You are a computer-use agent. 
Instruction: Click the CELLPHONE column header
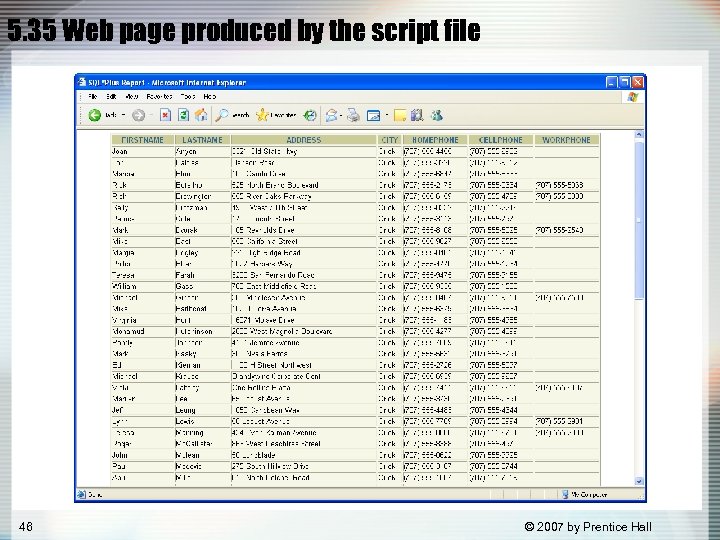pyautogui.click(x=501, y=140)
